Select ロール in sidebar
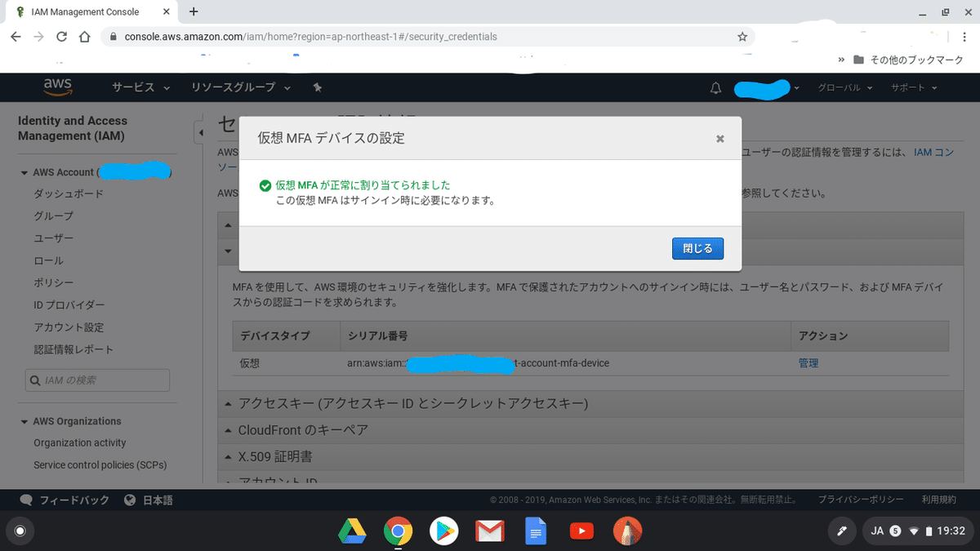Image resolution: width=980 pixels, height=551 pixels. click(x=48, y=260)
